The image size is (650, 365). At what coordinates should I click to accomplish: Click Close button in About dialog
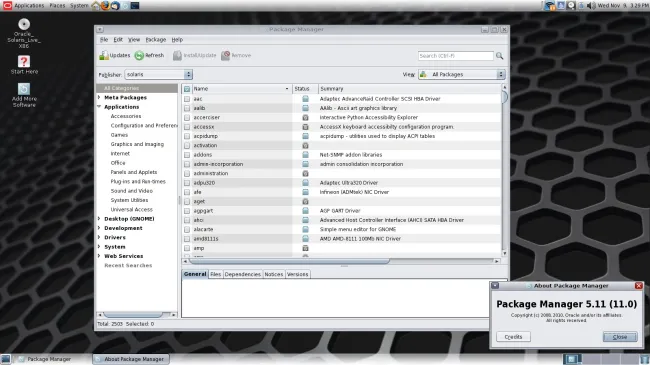tap(620, 337)
